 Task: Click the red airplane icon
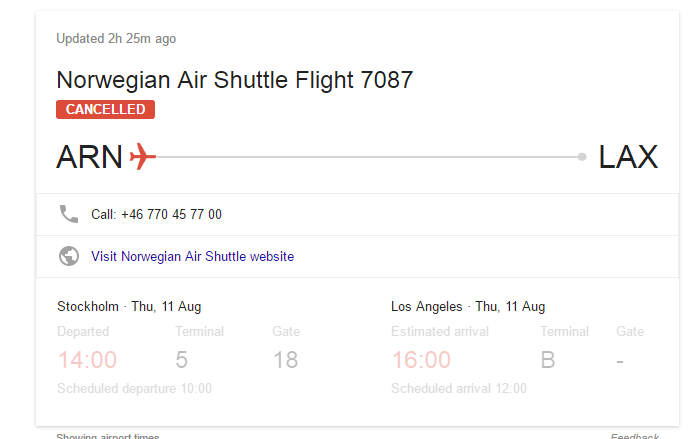pyautogui.click(x=143, y=157)
